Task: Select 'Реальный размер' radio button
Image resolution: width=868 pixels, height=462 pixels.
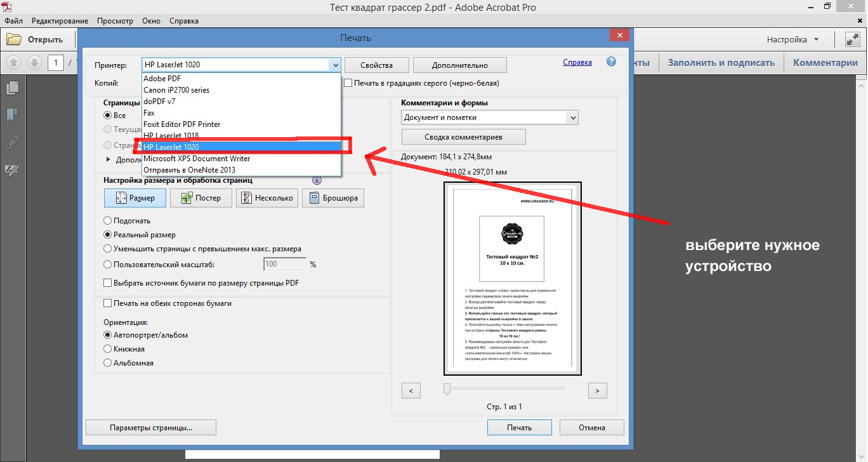Action: pyautogui.click(x=107, y=235)
